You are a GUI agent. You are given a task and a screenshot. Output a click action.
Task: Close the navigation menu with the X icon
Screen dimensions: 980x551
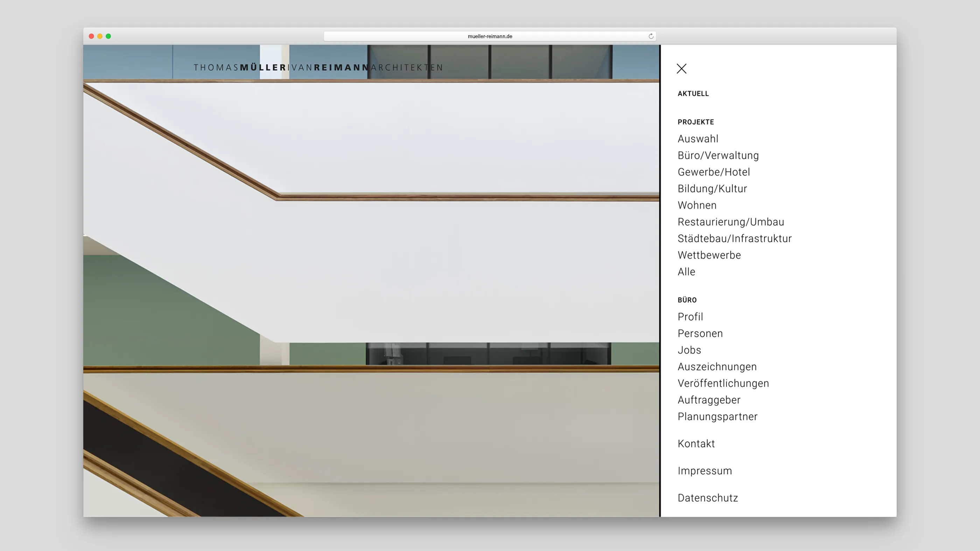(681, 69)
